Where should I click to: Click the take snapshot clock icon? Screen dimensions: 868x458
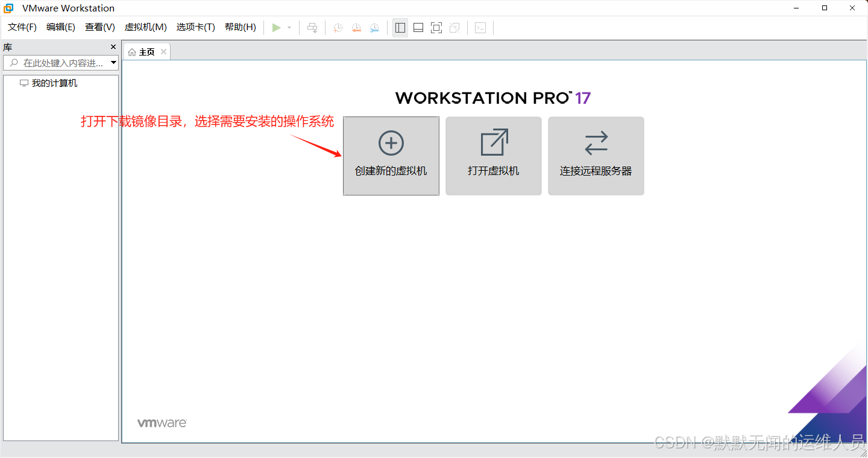338,28
